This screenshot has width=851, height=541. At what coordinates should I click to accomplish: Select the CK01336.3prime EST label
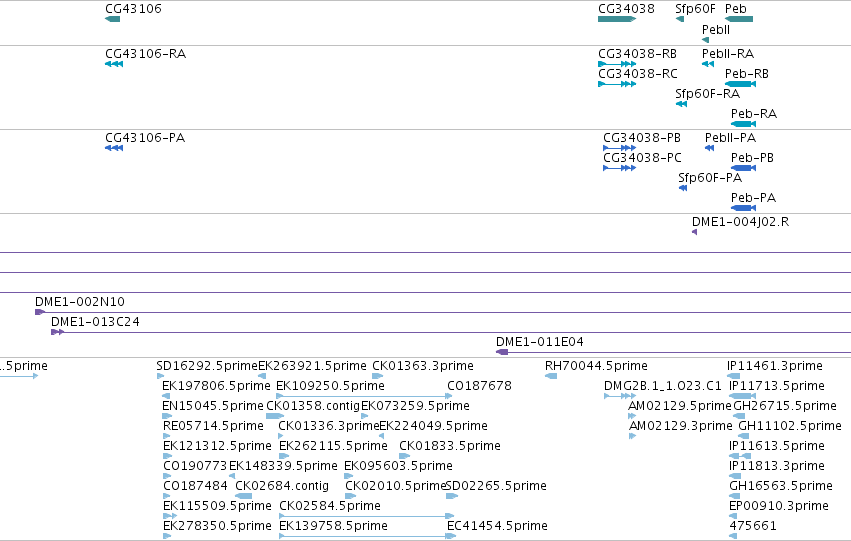[328, 426]
